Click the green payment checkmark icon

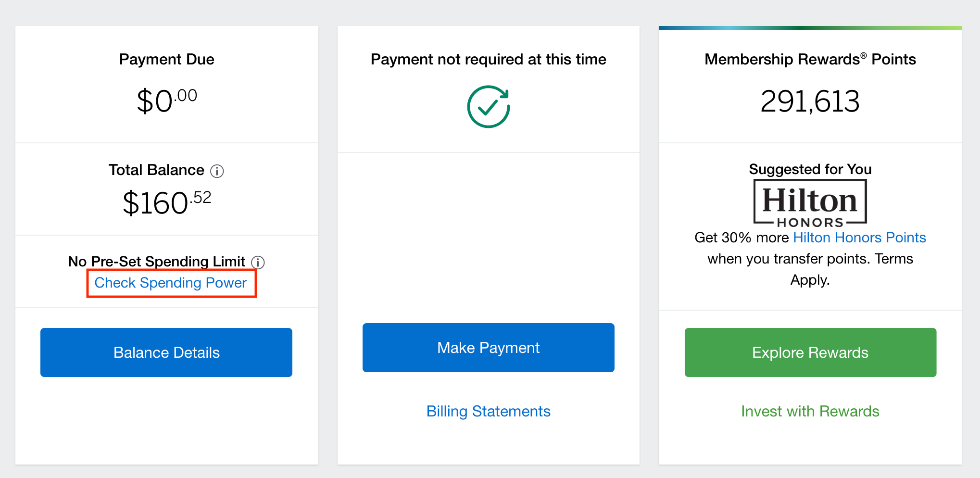(488, 107)
